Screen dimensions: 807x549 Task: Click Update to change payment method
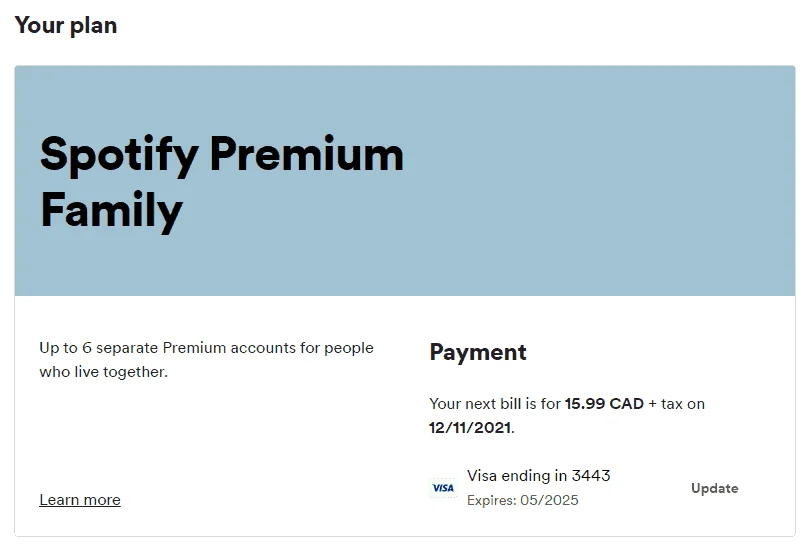click(714, 488)
